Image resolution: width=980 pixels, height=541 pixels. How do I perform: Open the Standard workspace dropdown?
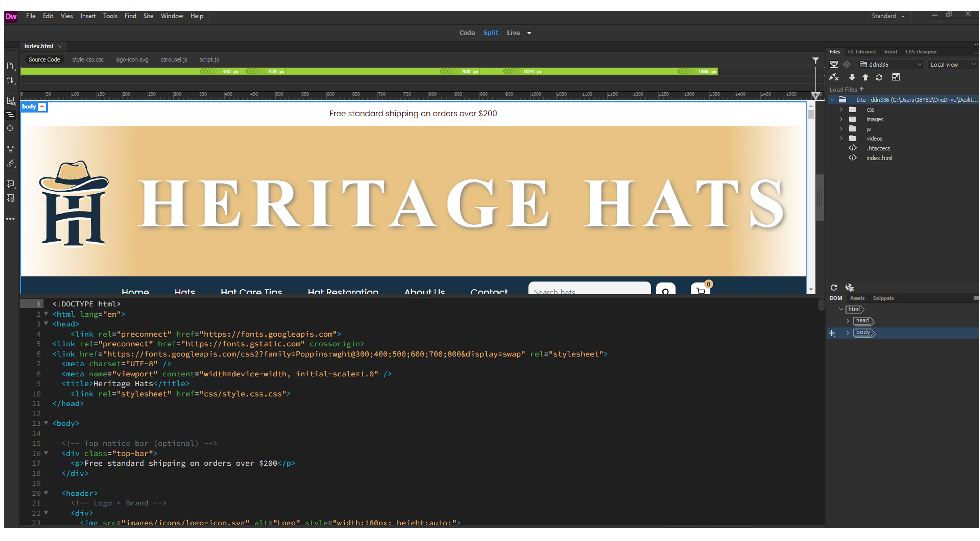(888, 16)
